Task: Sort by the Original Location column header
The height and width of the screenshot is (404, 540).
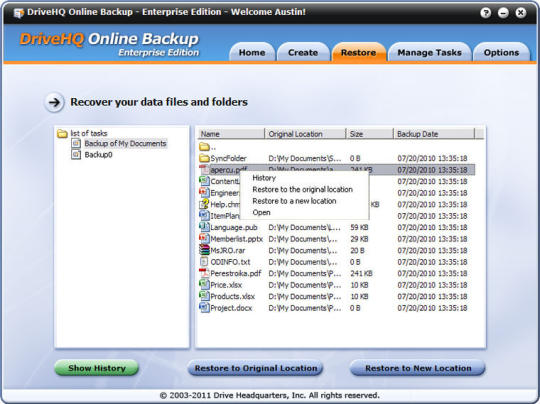Action: tap(305, 134)
